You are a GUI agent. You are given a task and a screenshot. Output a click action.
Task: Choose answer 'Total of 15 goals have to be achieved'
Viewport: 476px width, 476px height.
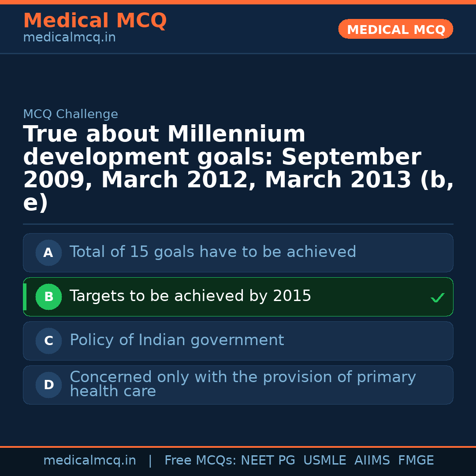(213, 252)
